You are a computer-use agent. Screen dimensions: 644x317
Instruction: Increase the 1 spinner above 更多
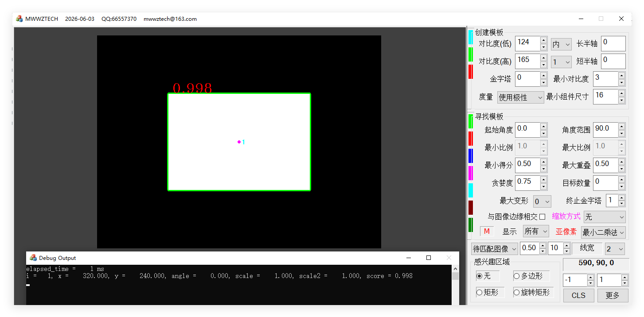tap(624, 277)
